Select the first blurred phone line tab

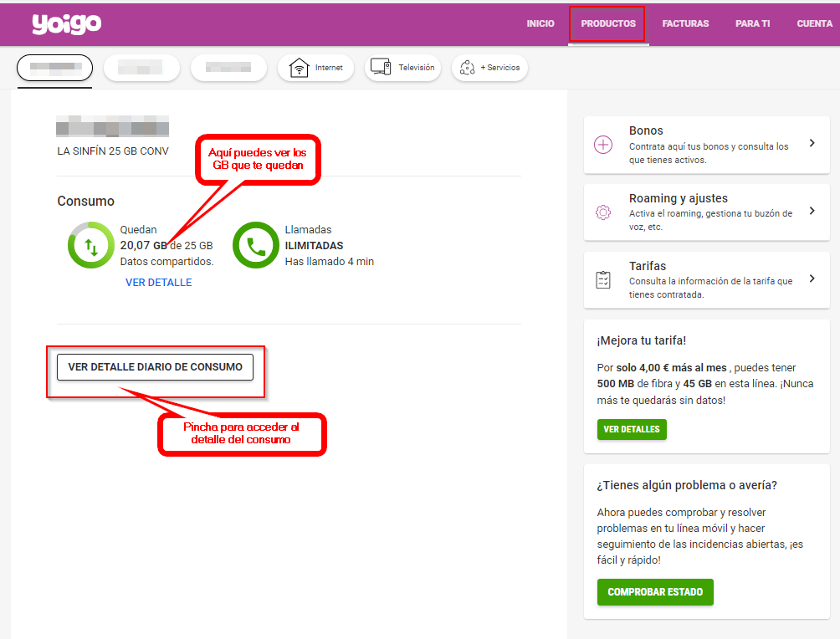(54, 68)
